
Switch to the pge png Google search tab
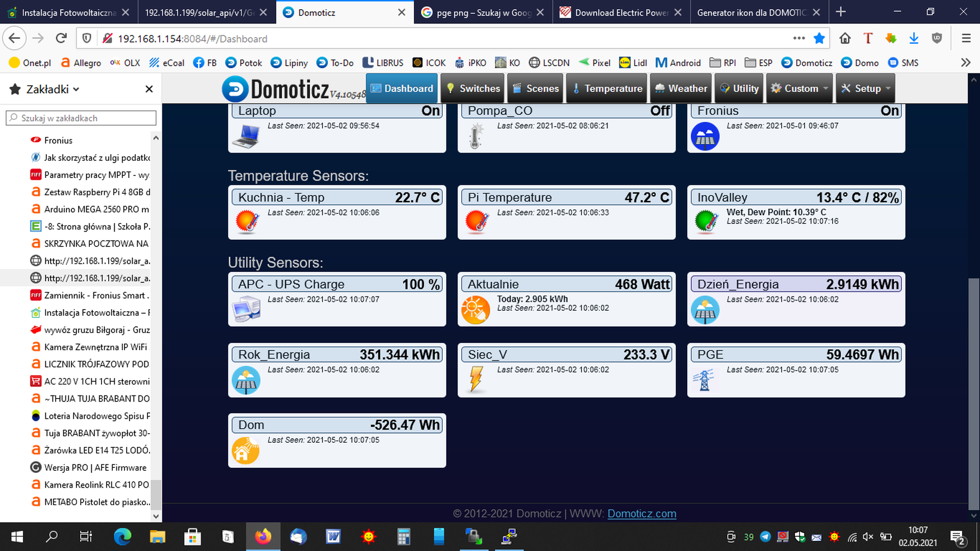pos(483,12)
